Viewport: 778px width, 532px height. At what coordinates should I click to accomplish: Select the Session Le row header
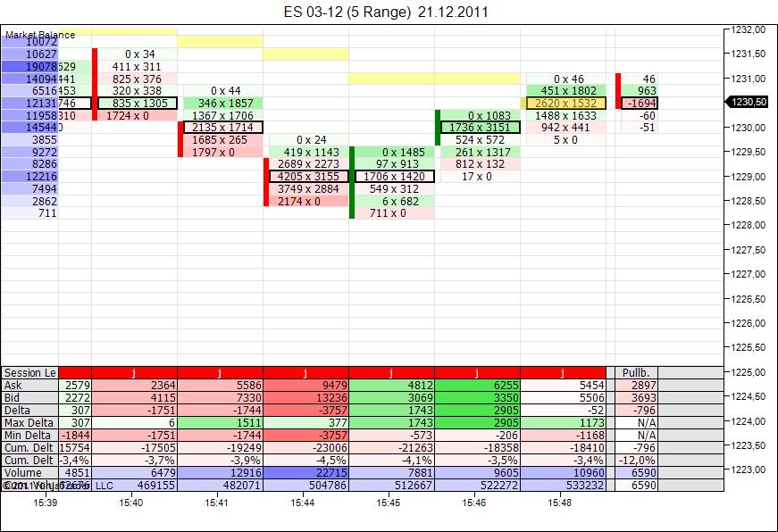pyautogui.click(x=29, y=373)
